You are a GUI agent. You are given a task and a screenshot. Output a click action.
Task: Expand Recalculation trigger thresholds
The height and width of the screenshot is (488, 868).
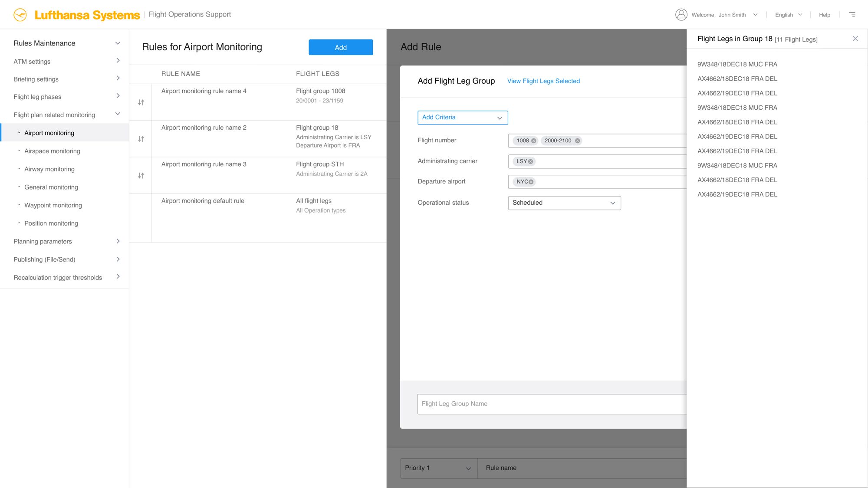click(118, 277)
